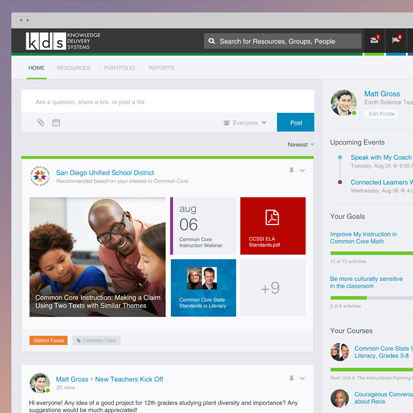Open the notifications flag icon
The height and width of the screenshot is (413, 413).
click(396, 40)
